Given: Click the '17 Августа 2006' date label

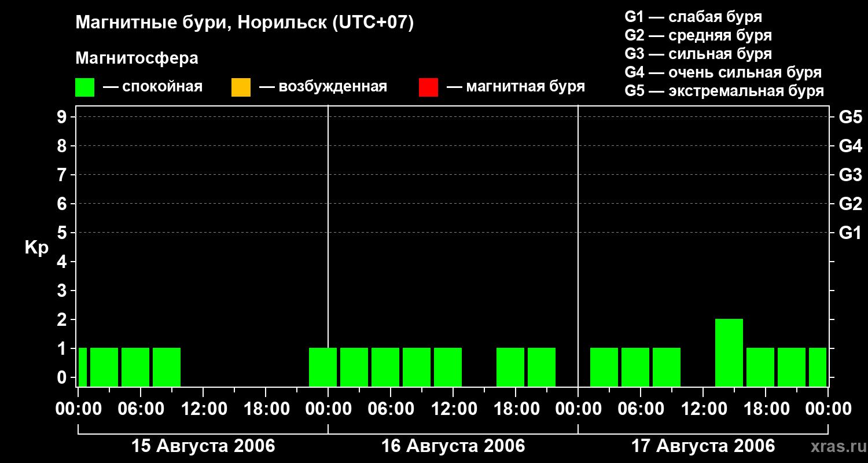Looking at the screenshot, I should pos(703,446).
